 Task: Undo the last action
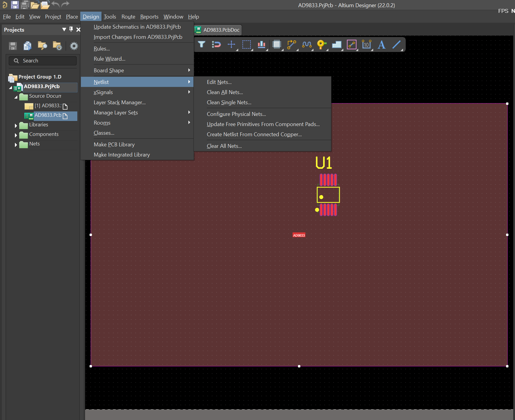click(x=56, y=4)
